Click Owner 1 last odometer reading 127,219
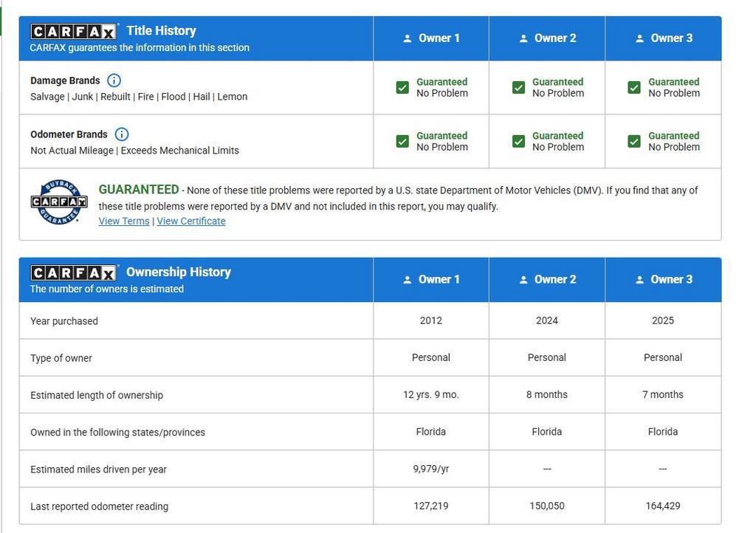Viewport: 756px width, 533px height. pos(431,506)
